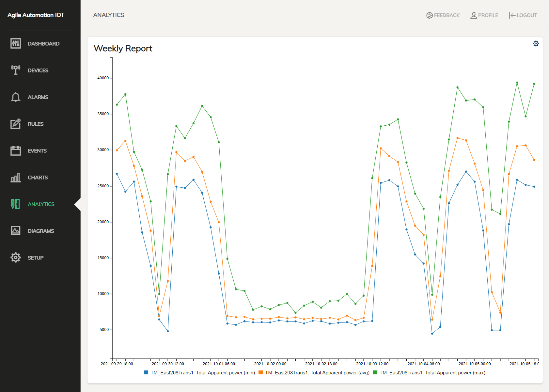Viewport: 549px width, 392px height.
Task: Hide the Total Apparent power (min) series
Action: 199,372
